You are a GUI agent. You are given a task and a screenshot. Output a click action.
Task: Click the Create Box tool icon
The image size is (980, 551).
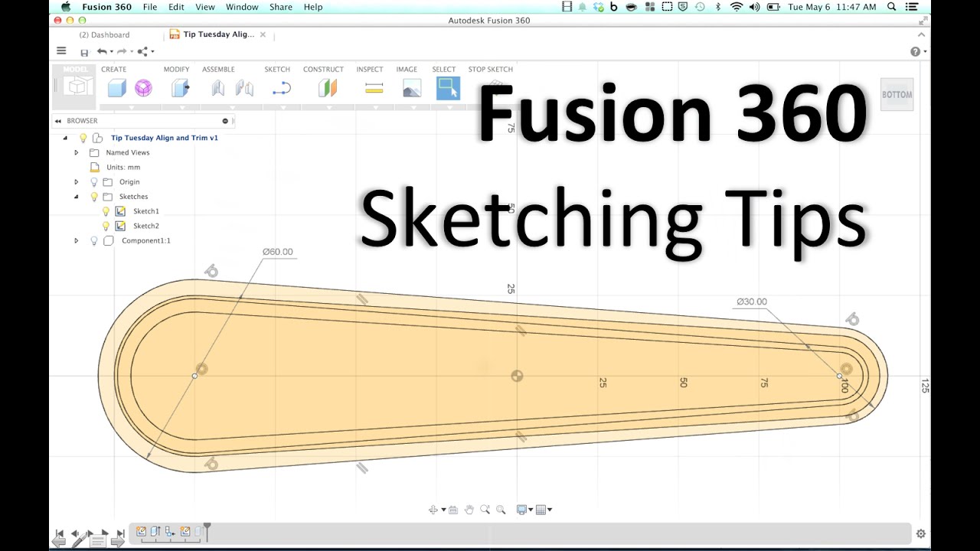coord(116,88)
